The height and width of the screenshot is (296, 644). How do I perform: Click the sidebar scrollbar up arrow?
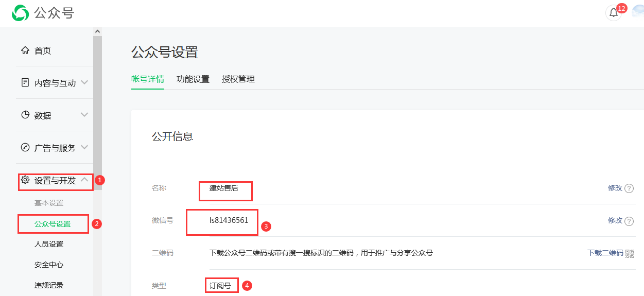click(x=97, y=31)
